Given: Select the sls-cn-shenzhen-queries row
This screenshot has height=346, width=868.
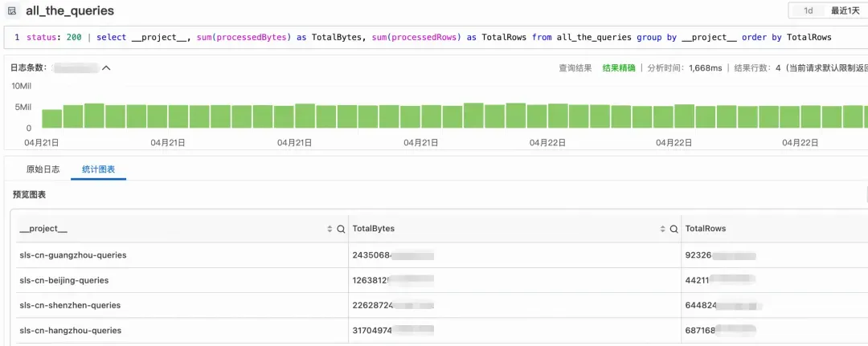Looking at the screenshot, I should 442,305.
